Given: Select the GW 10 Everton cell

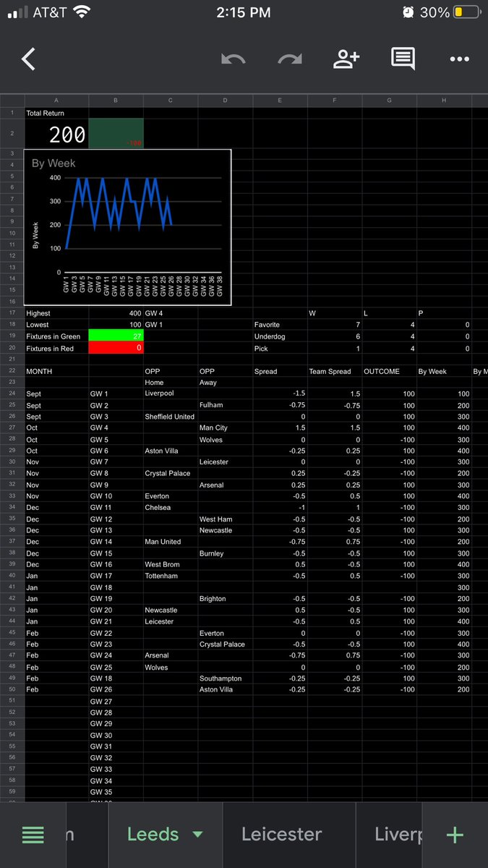Looking at the screenshot, I should point(171,496).
